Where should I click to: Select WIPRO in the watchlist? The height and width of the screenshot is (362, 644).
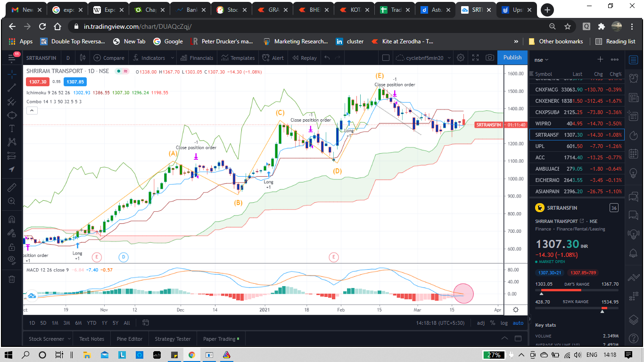[577, 123]
